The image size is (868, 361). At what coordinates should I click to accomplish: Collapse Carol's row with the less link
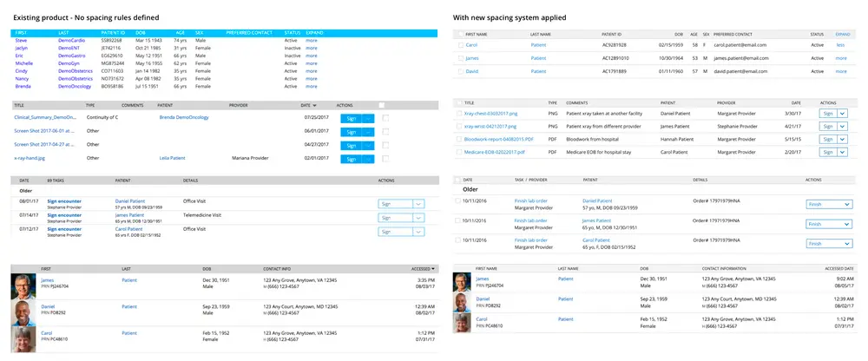point(839,44)
